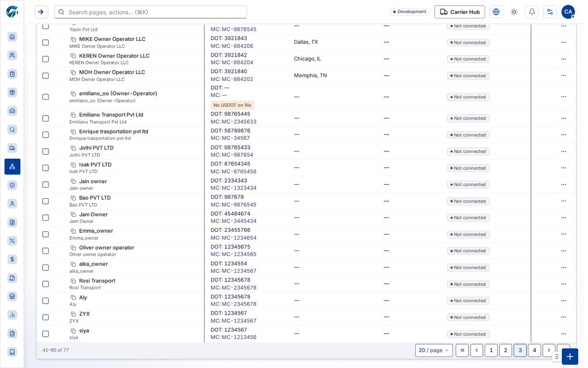Tick the Oliver owner operator checkbox
Image resolution: width=588 pixels, height=368 pixels.
pyautogui.click(x=45, y=251)
